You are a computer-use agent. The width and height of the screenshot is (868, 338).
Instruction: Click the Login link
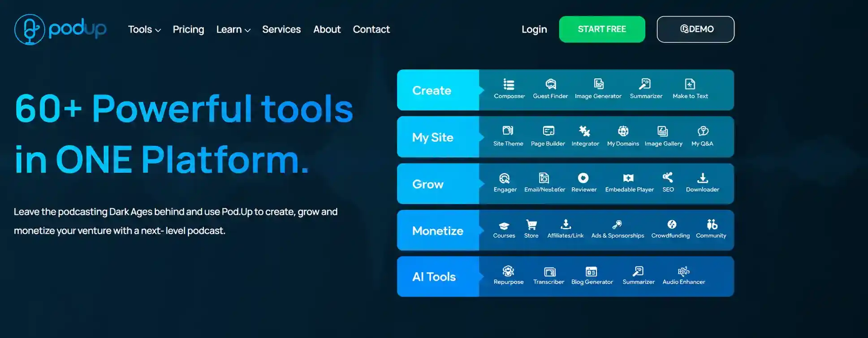pyautogui.click(x=534, y=30)
